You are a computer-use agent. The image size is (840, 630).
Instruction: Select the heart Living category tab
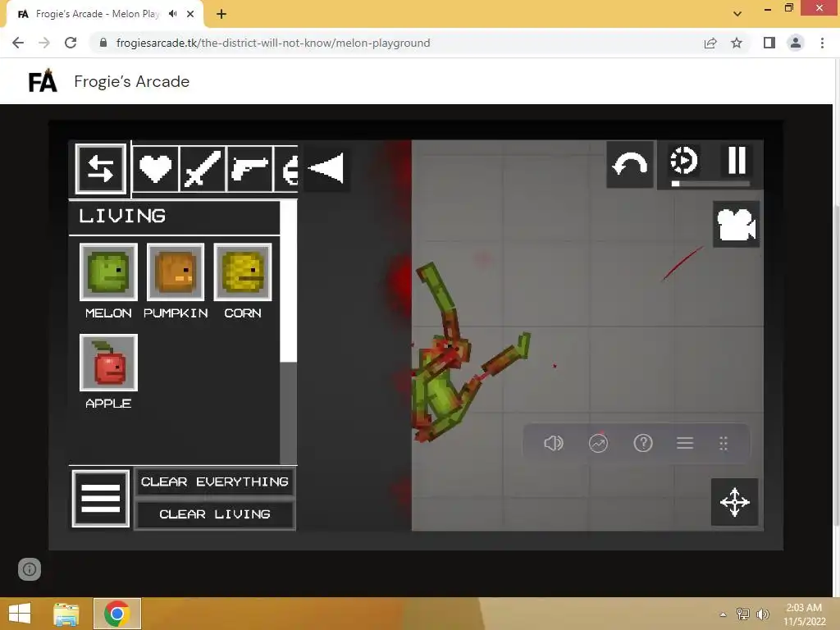tap(155, 169)
